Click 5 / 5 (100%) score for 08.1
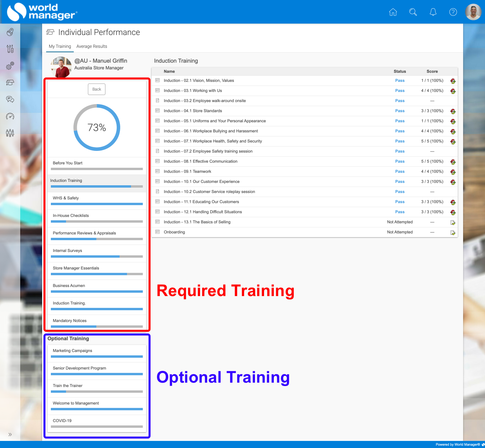485x448 pixels. pos(432,161)
